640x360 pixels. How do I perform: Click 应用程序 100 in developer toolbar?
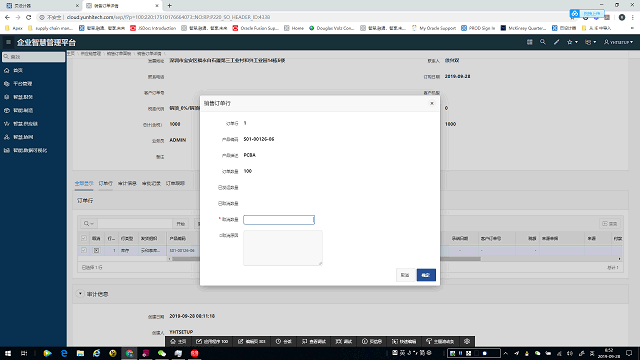(212, 342)
